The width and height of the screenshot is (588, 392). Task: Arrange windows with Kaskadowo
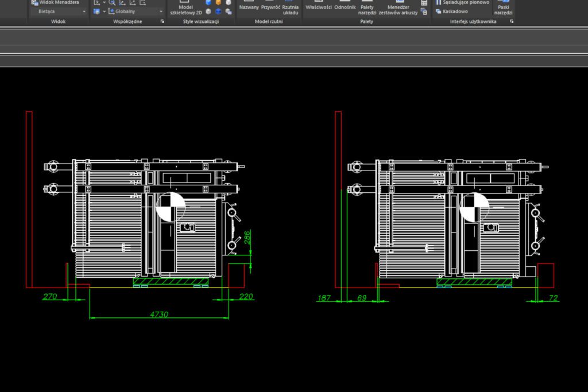pos(455,11)
